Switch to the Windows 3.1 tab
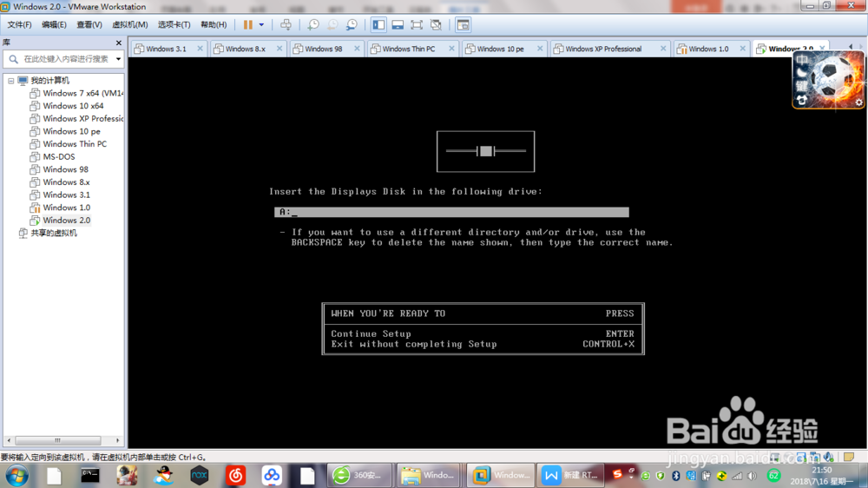868x488 pixels. coord(166,49)
